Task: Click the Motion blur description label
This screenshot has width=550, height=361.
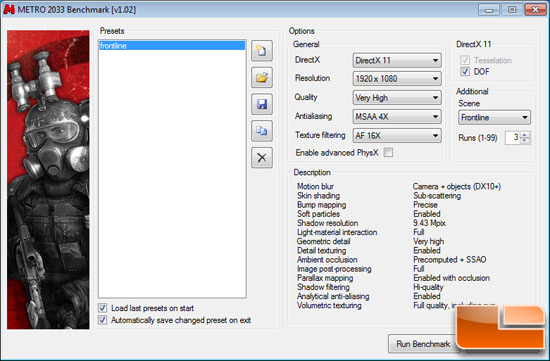Action: click(315, 186)
